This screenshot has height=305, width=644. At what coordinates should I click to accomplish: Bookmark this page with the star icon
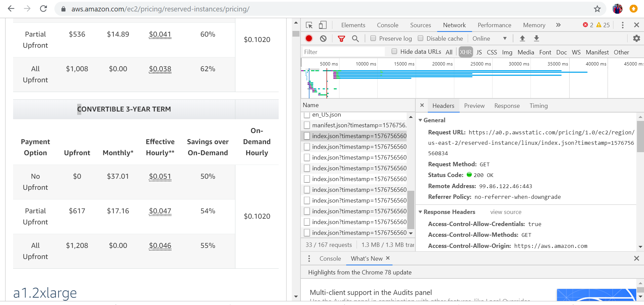[597, 9]
